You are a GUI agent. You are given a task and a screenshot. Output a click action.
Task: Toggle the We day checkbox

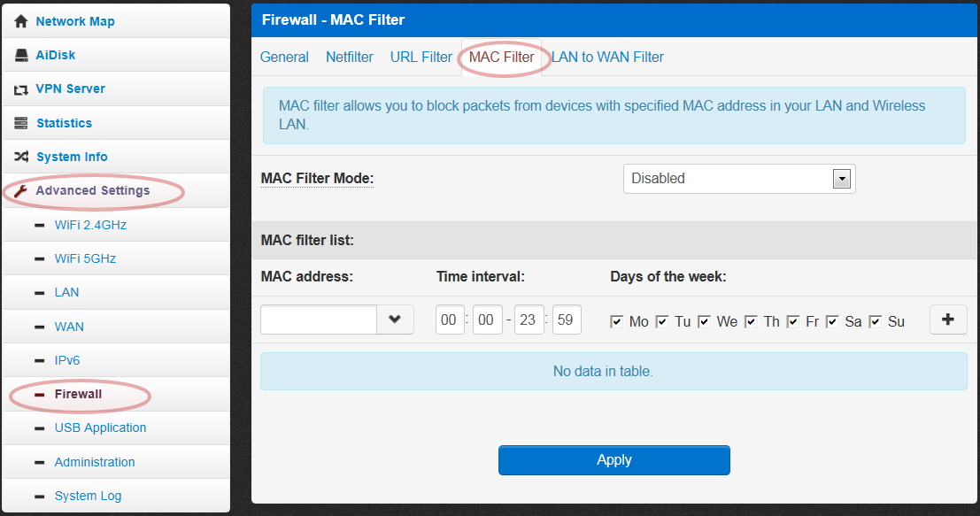(x=705, y=321)
